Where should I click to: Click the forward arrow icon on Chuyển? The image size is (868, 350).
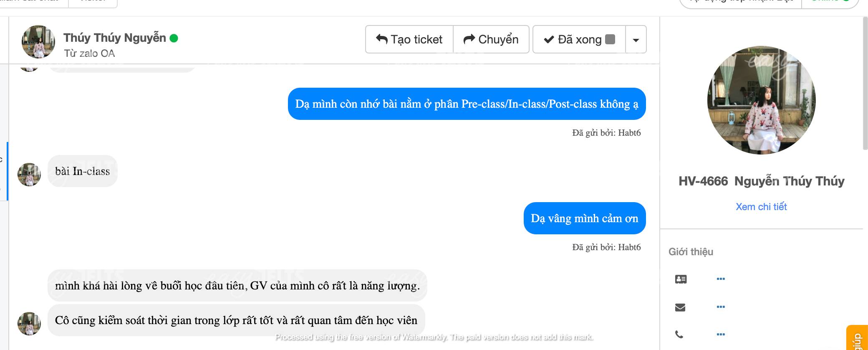[x=469, y=39]
